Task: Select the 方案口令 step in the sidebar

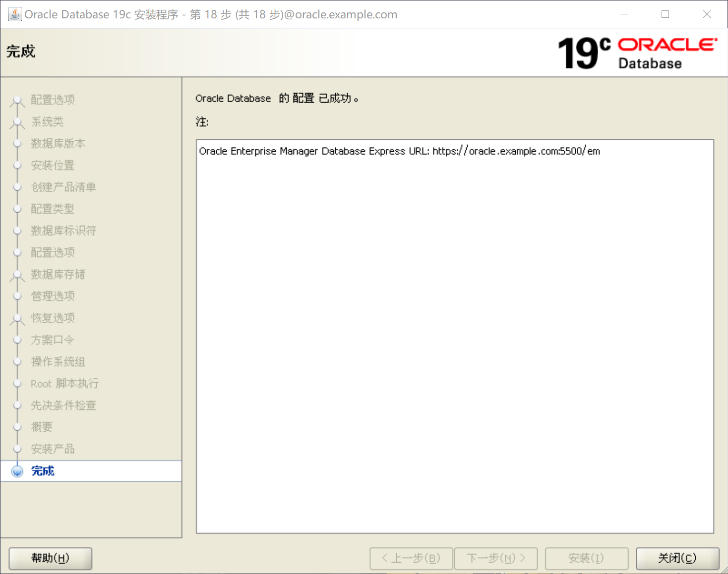Action: coord(53,340)
